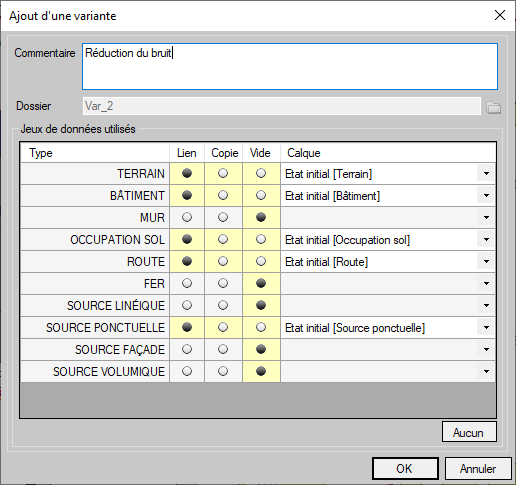Open Calque dropdown for MUR row

[486, 217]
